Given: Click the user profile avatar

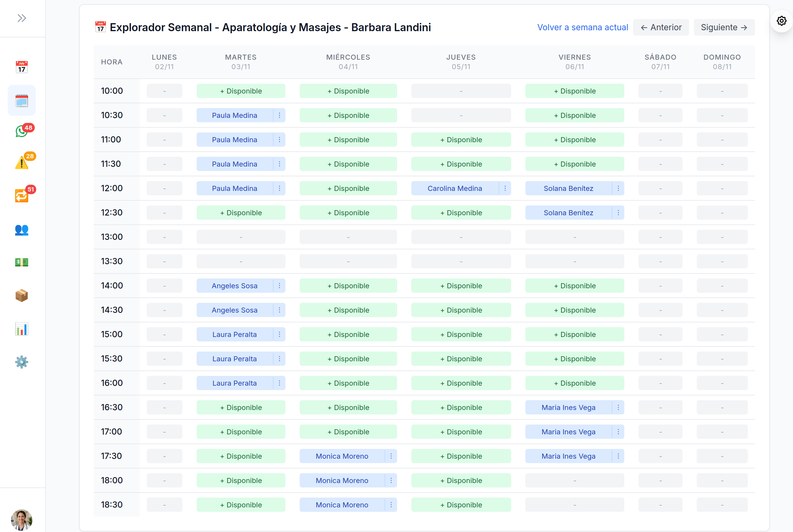Looking at the screenshot, I should pyautogui.click(x=22, y=520).
